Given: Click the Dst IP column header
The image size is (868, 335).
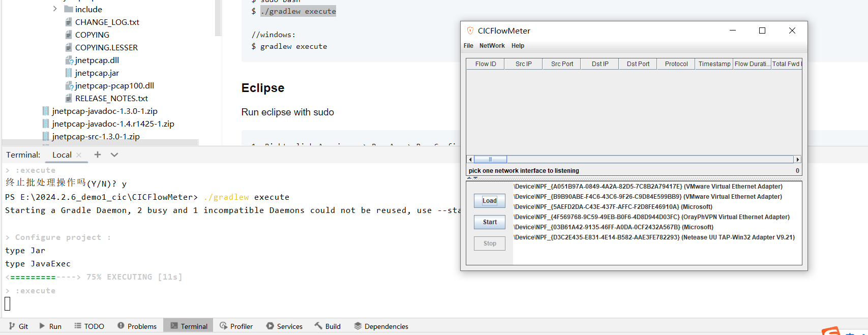Looking at the screenshot, I should [x=600, y=64].
